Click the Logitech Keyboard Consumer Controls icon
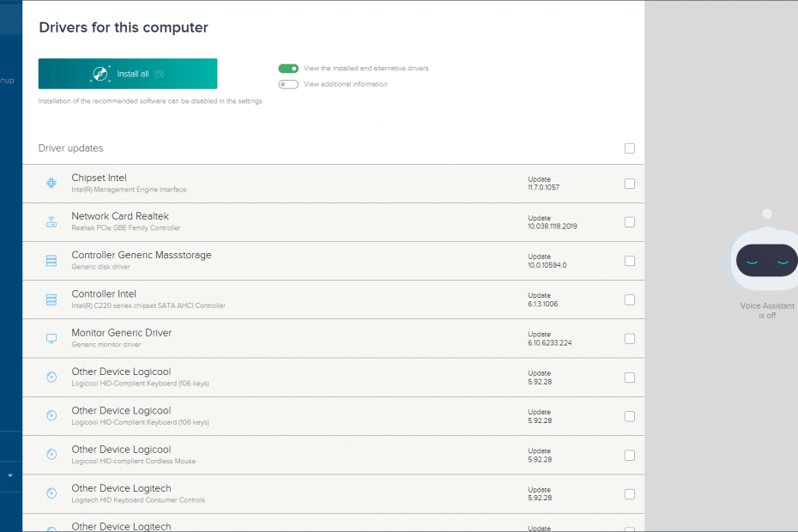798x532 pixels. point(51,493)
